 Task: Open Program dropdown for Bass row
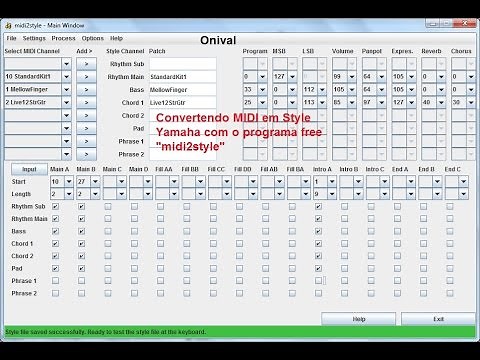pos(262,90)
